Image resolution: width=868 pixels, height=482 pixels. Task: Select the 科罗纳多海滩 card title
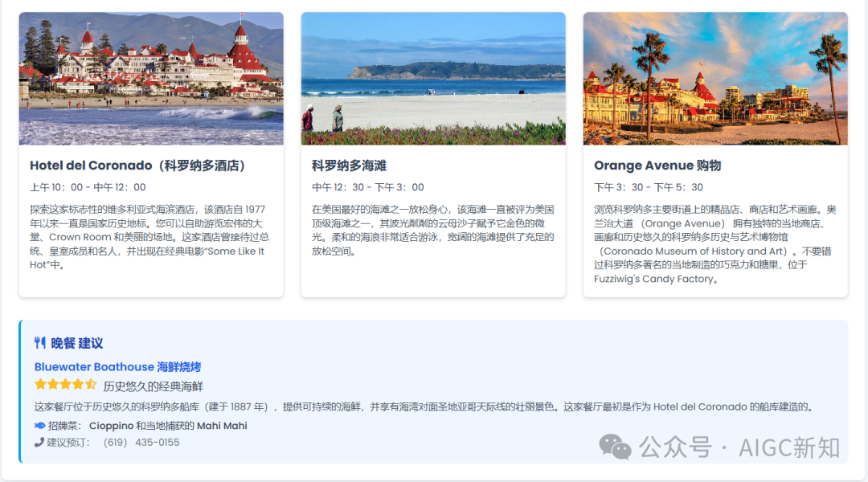(350, 165)
